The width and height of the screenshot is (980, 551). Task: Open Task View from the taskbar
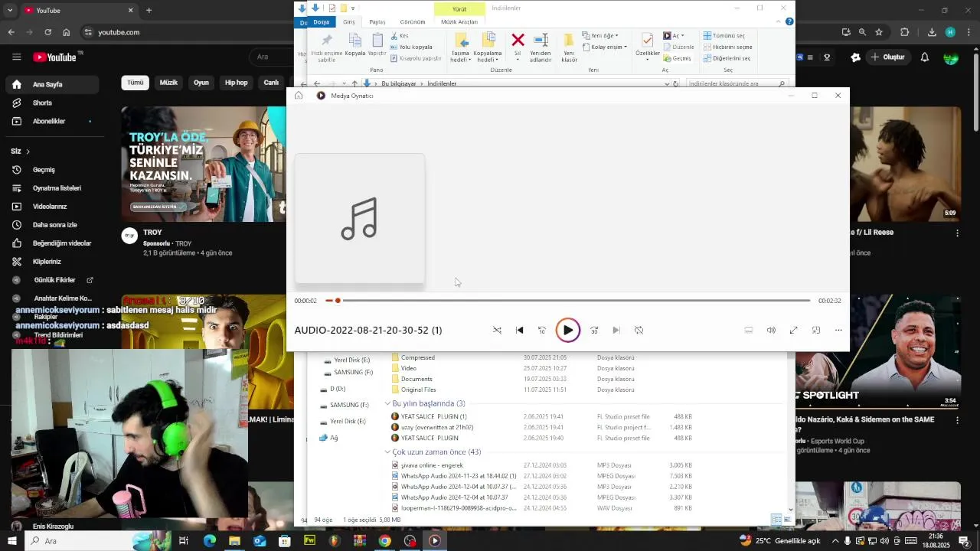point(184,540)
